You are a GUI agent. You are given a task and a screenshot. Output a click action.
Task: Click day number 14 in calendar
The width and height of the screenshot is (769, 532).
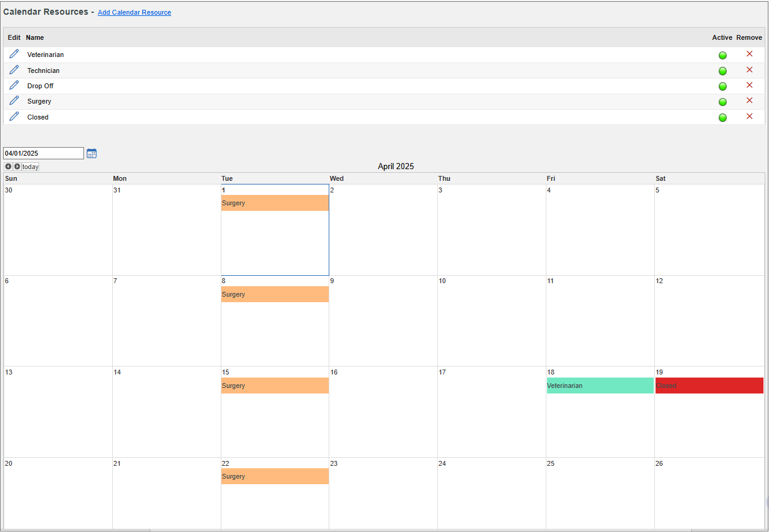point(117,372)
